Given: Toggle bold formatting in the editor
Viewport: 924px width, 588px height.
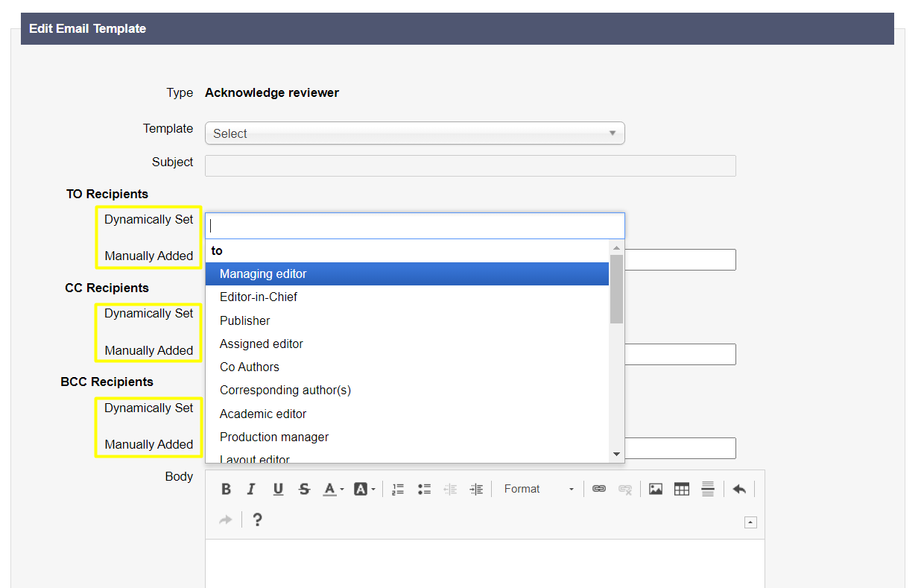Looking at the screenshot, I should pos(226,490).
